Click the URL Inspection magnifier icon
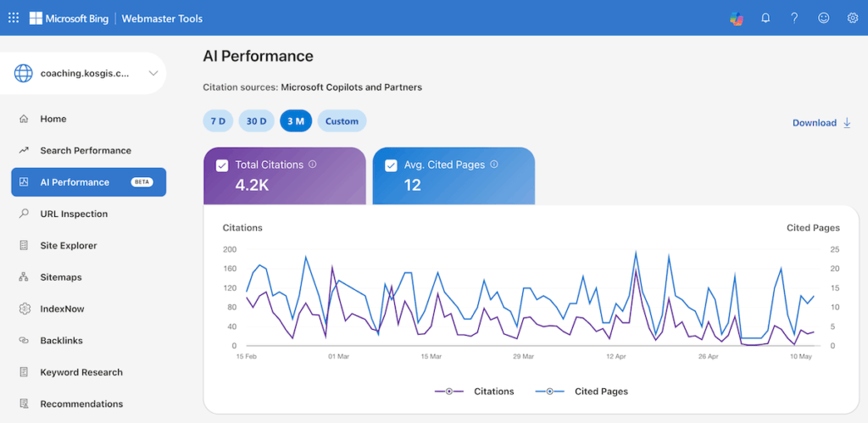 tap(23, 214)
